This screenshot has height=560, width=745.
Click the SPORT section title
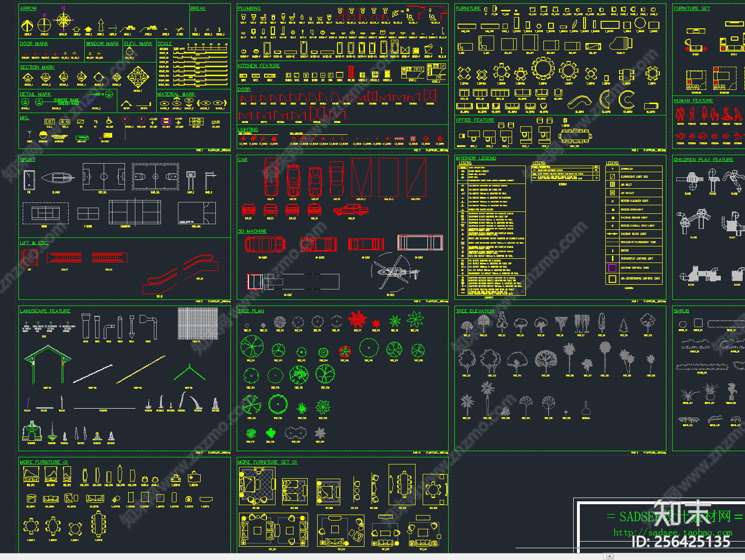coord(27,159)
